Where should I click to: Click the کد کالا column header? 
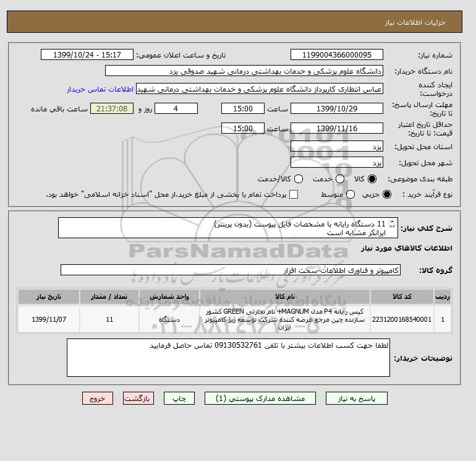click(402, 296)
